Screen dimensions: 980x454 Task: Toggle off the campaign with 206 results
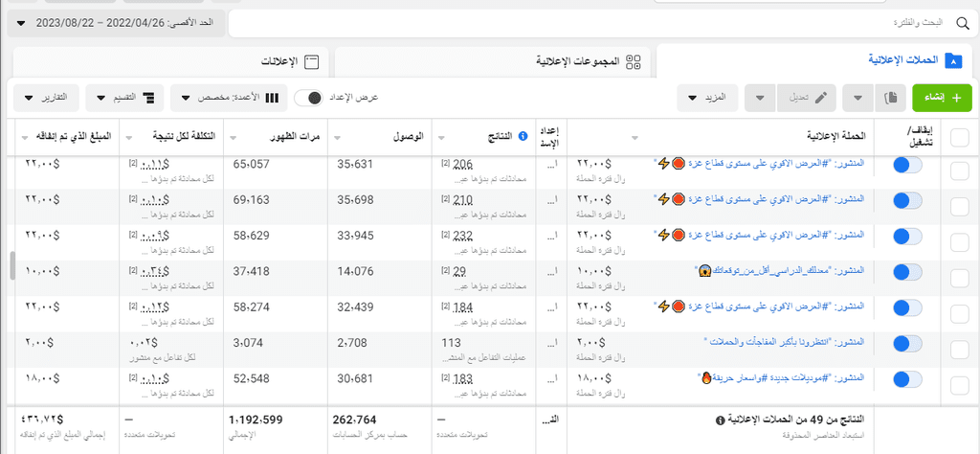click(x=907, y=165)
